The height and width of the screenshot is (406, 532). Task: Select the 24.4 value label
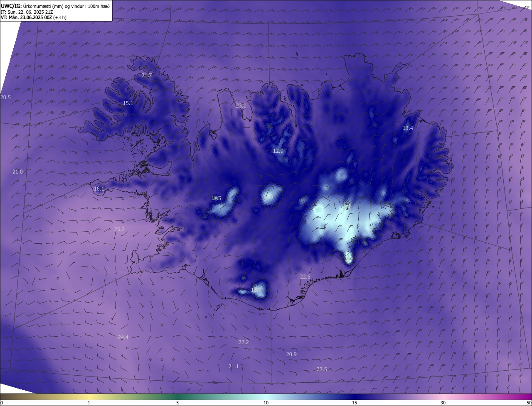point(123,337)
